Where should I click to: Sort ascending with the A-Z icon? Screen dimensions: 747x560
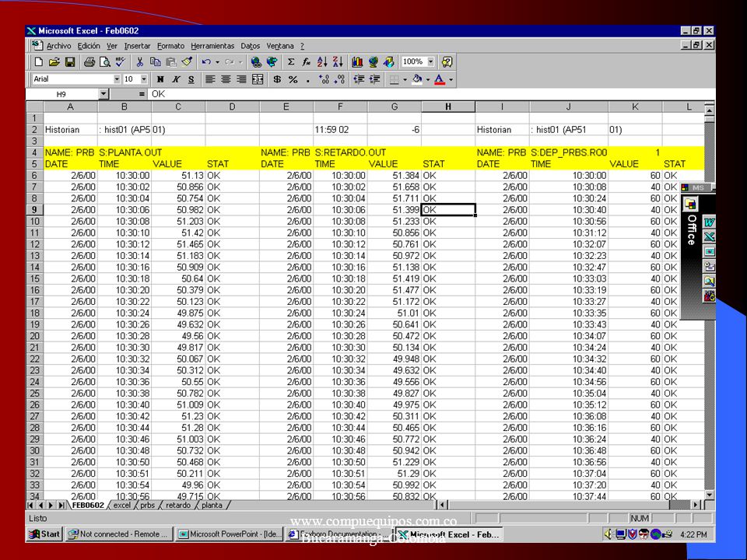tap(322, 62)
